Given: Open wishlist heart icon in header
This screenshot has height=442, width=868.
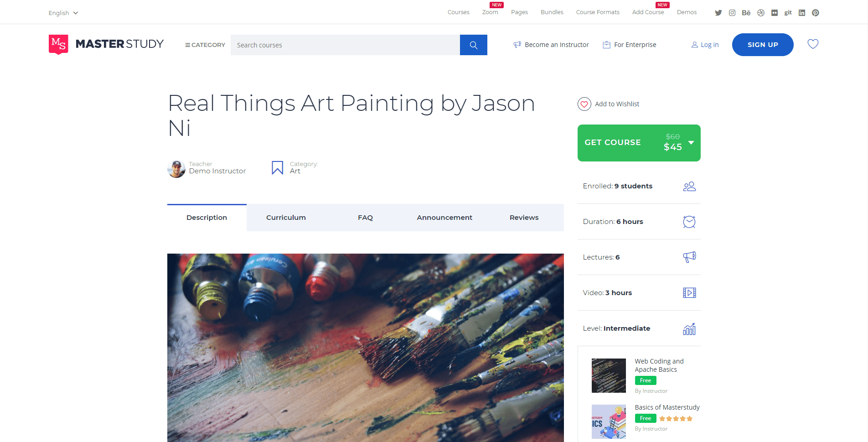Looking at the screenshot, I should [813, 44].
